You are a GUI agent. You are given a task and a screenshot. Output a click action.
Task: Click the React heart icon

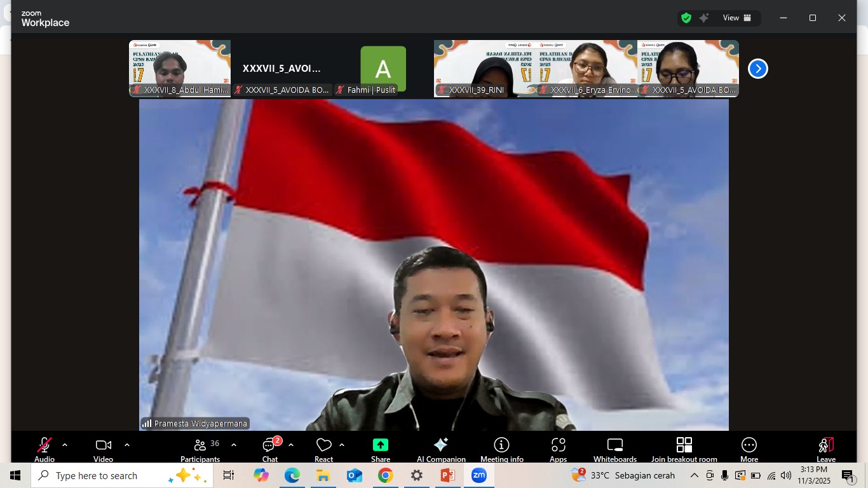coord(323,449)
